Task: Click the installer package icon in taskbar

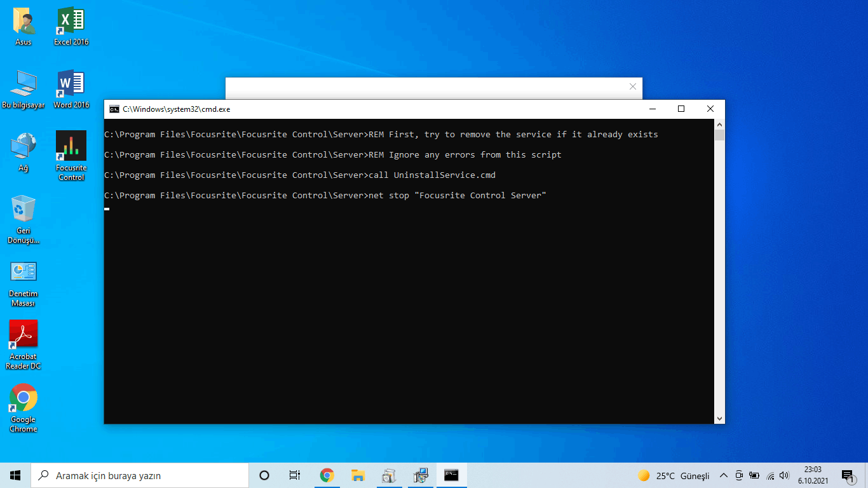Action: pyautogui.click(x=389, y=475)
